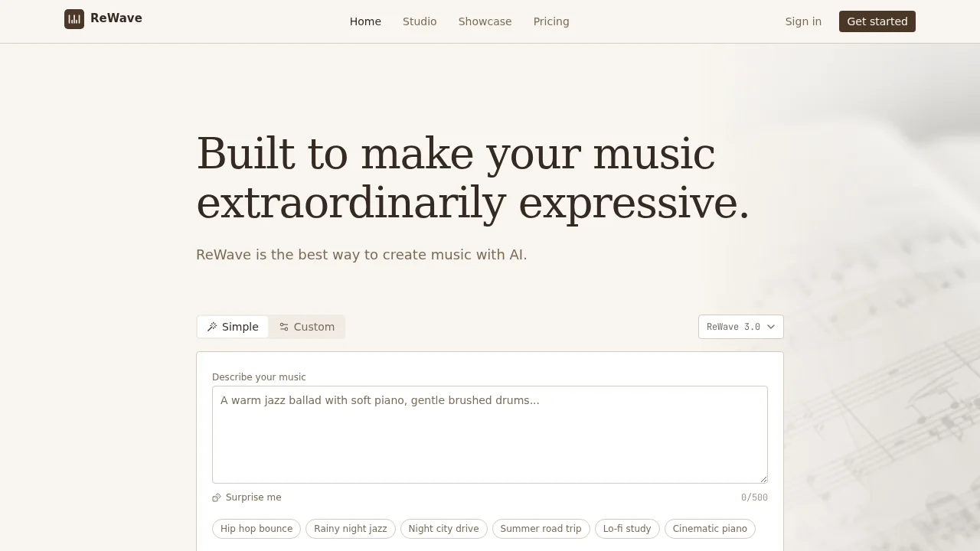Go to the Studio page
This screenshot has width=980, height=551.
tap(420, 21)
